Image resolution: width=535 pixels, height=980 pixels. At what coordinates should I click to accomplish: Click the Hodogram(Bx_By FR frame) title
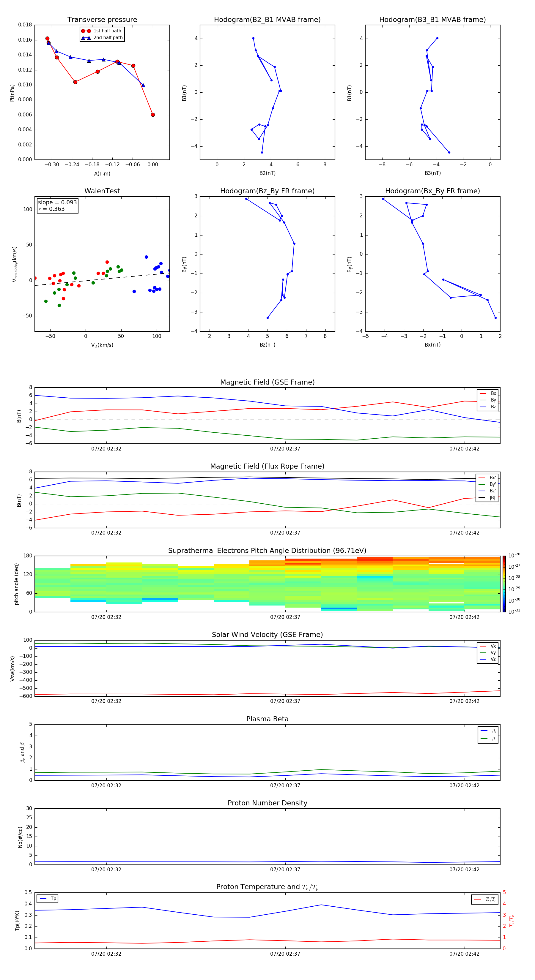click(x=432, y=191)
